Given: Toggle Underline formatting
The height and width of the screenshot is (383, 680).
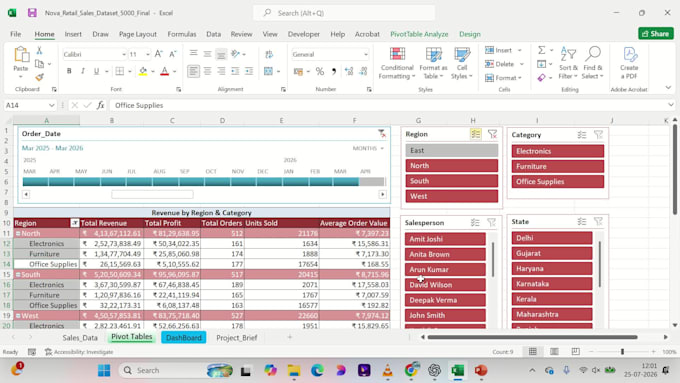Looking at the screenshot, I should click(96, 71).
